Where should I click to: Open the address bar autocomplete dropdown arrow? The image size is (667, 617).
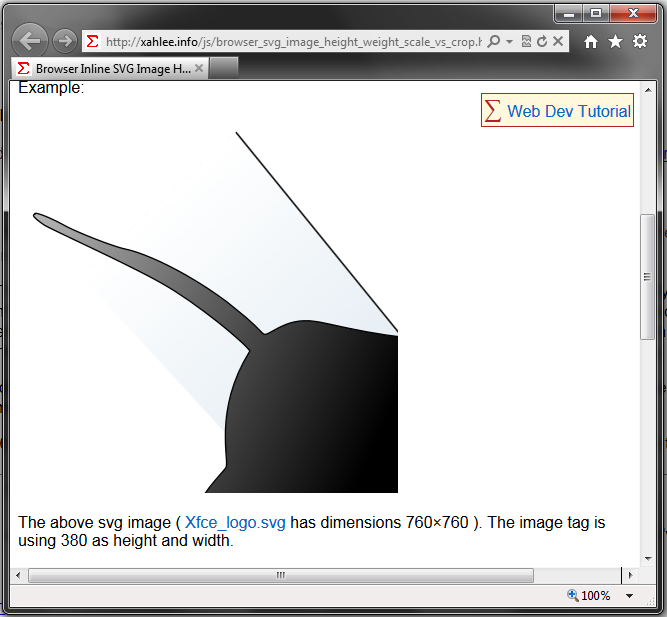point(510,41)
